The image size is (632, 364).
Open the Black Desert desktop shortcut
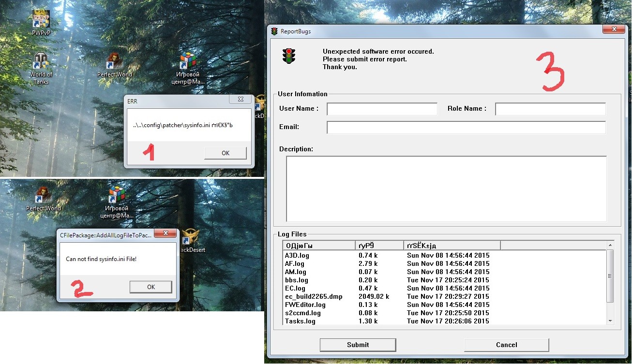[190, 238]
